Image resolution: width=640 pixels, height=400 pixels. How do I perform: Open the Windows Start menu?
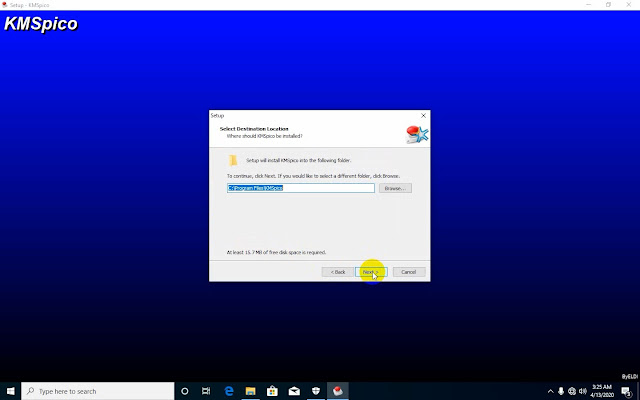coord(10,391)
